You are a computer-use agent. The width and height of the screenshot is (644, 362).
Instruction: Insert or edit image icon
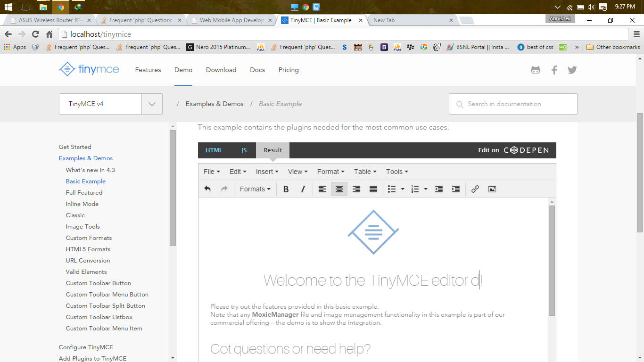click(492, 189)
